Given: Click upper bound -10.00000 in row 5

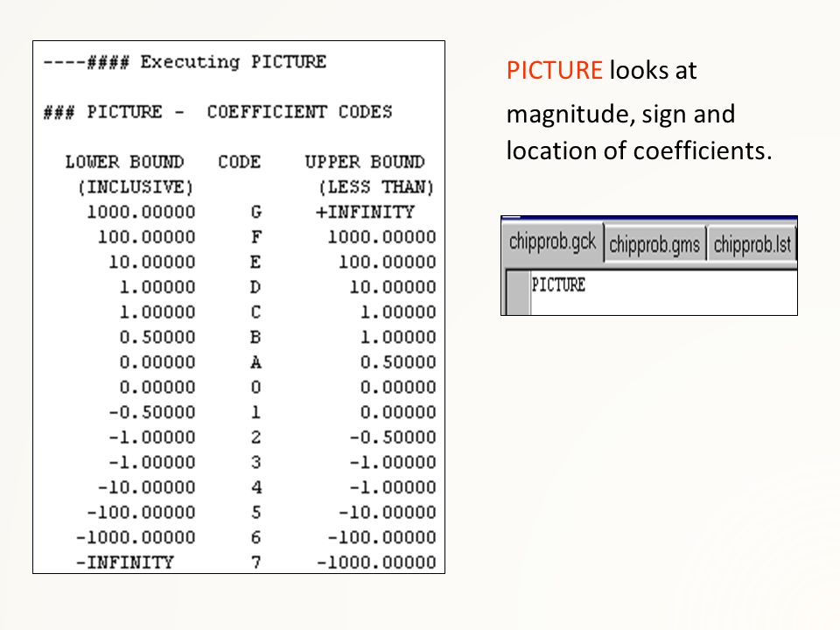Looking at the screenshot, I should (x=388, y=512).
